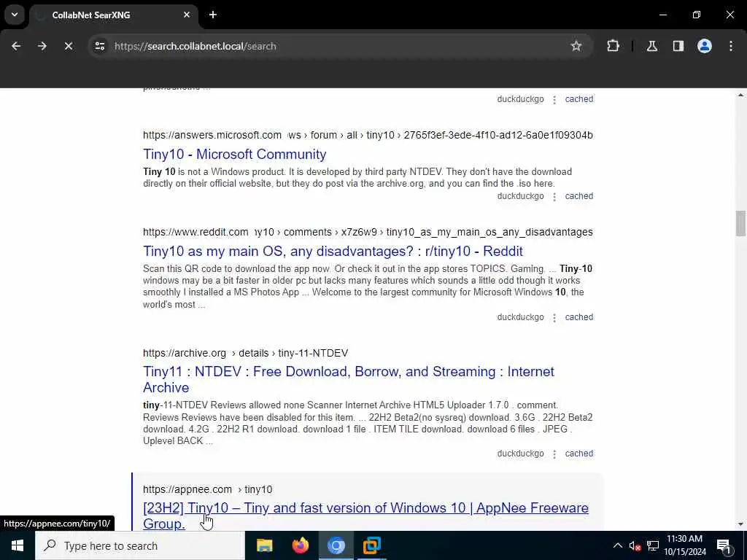Open File Explorer from the taskbar
Viewport: 747px width, 560px height.
[264, 545]
